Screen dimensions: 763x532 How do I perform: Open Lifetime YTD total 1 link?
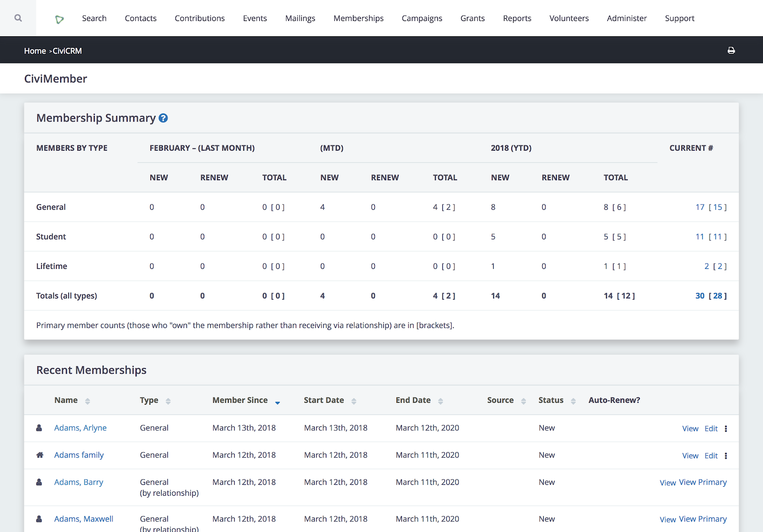[606, 266]
